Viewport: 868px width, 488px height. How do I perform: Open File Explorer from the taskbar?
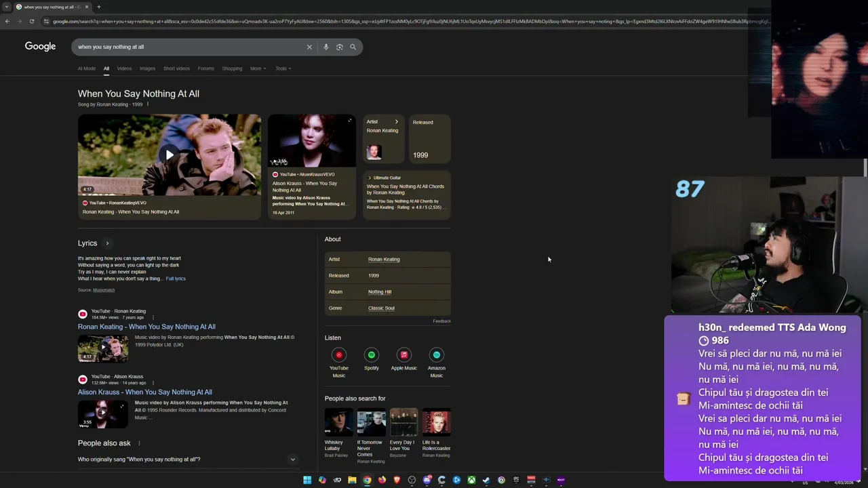click(352, 480)
